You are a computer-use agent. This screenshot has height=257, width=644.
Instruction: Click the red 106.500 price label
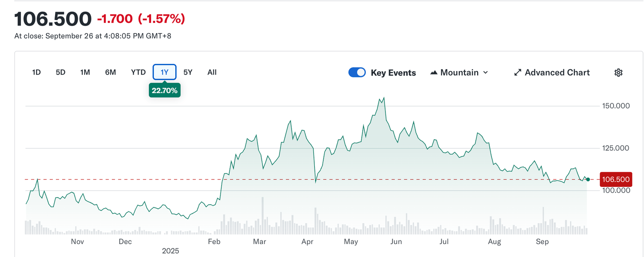pos(616,180)
